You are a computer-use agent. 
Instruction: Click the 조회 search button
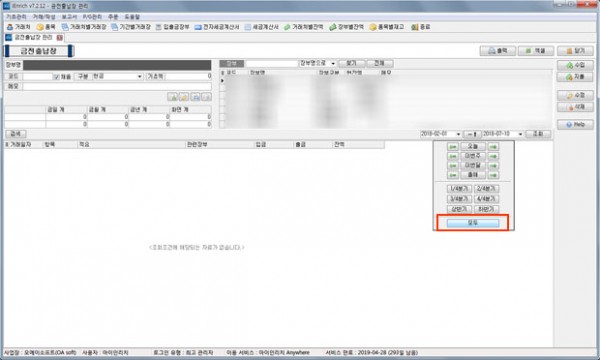[x=538, y=134]
